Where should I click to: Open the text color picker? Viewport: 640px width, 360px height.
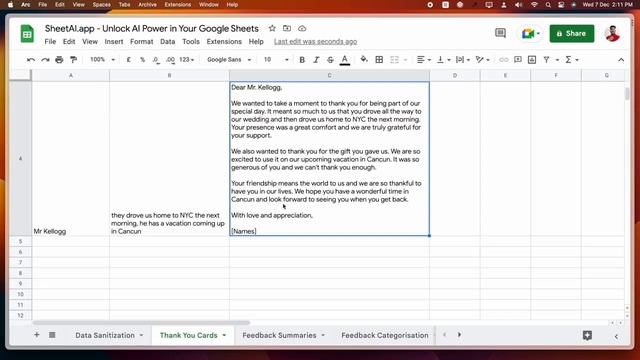[x=345, y=60]
